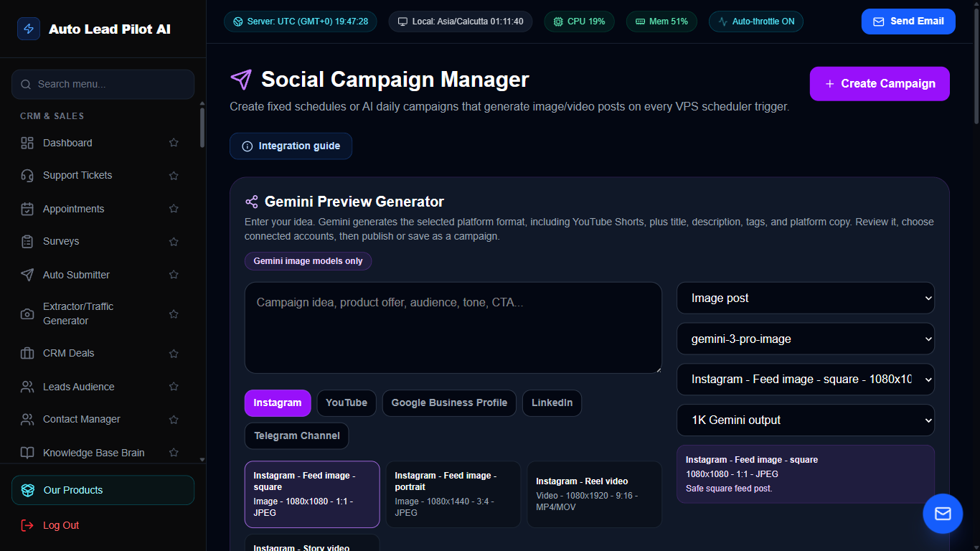Click the Create Campaign button

pos(880,84)
